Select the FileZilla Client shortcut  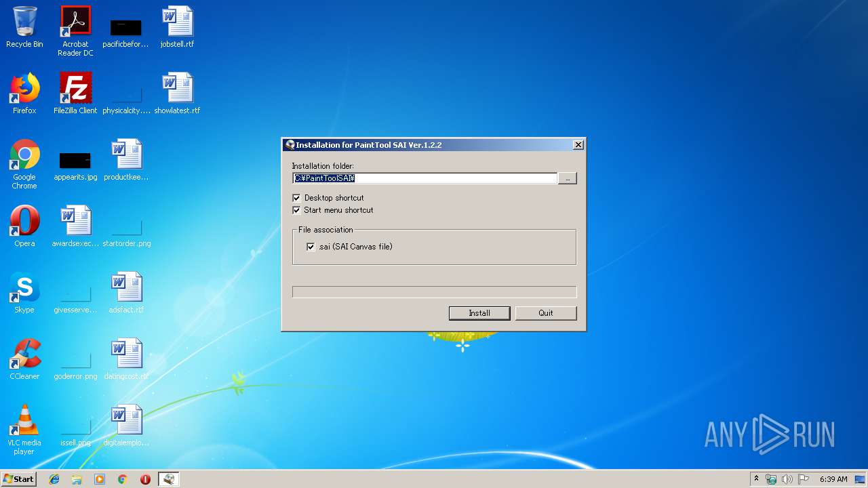75,94
